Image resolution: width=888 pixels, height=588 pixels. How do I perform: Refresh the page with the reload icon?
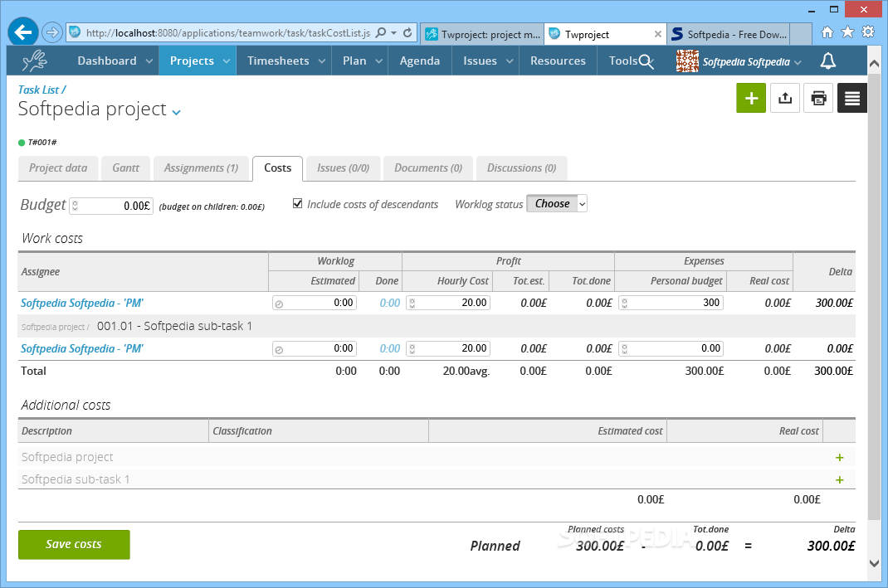(407, 33)
